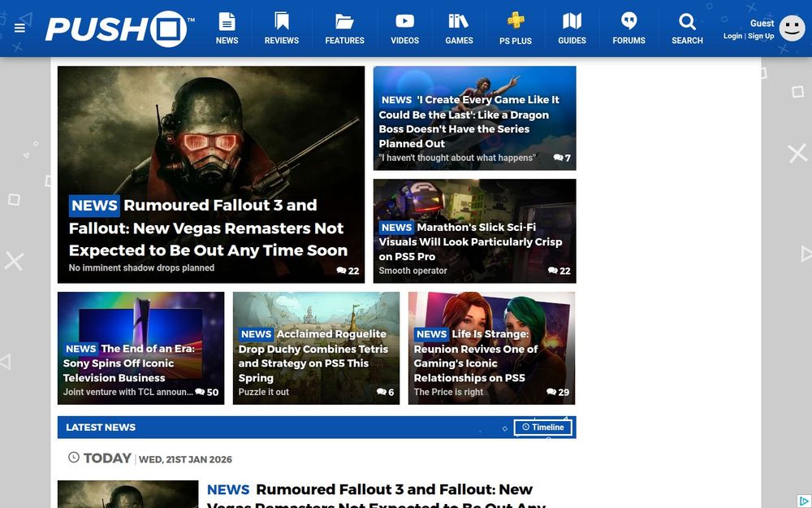The height and width of the screenshot is (508, 812).
Task: Click 'I haven't thought about what happens' subtitle
Action: [x=457, y=158]
